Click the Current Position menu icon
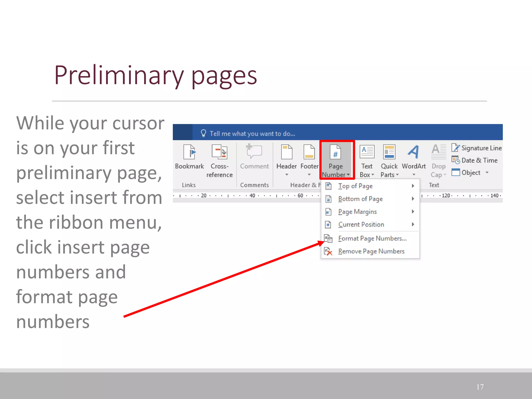 [328, 224]
